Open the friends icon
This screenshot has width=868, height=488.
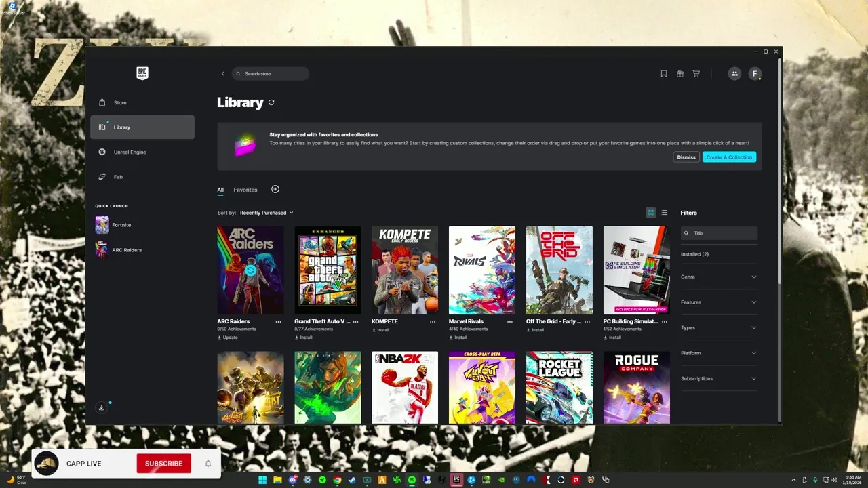point(734,73)
